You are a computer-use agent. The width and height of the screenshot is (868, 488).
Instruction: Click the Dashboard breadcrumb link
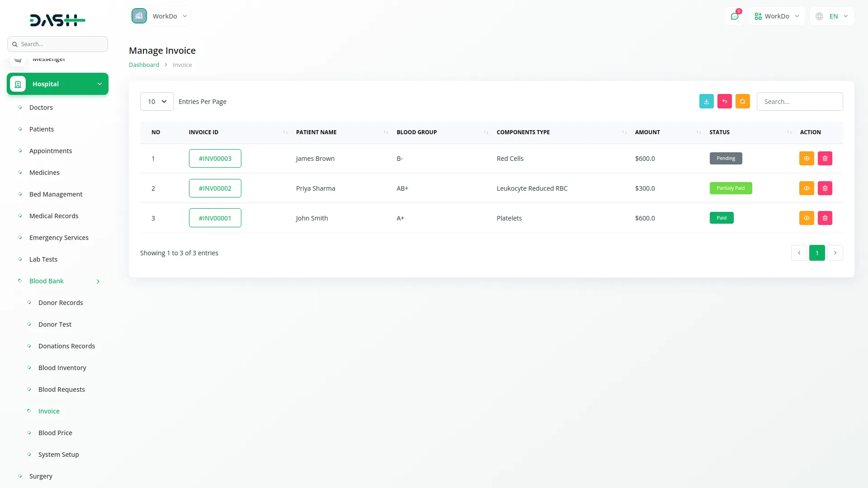click(x=144, y=65)
